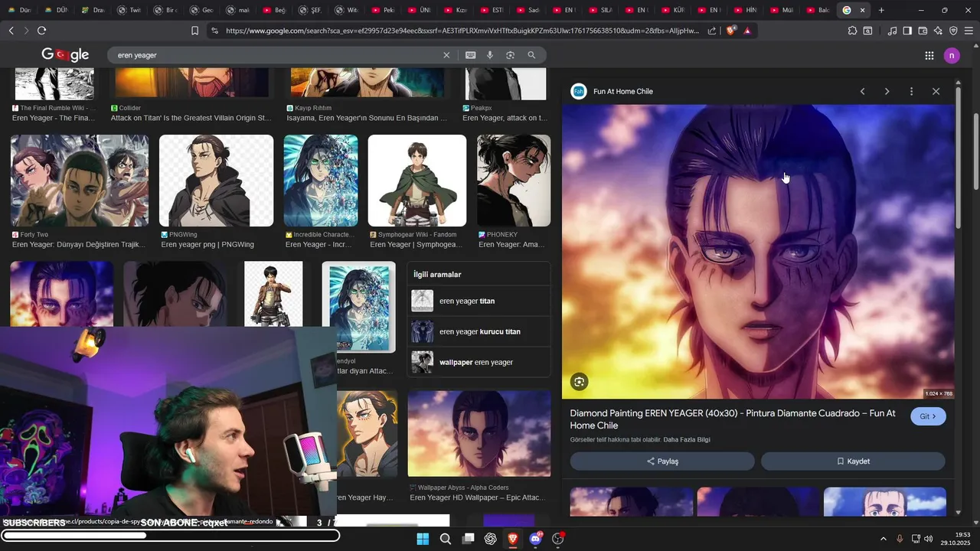980x551 pixels.
Task: Go back with the browser back arrow
Action: pyautogui.click(x=11, y=31)
